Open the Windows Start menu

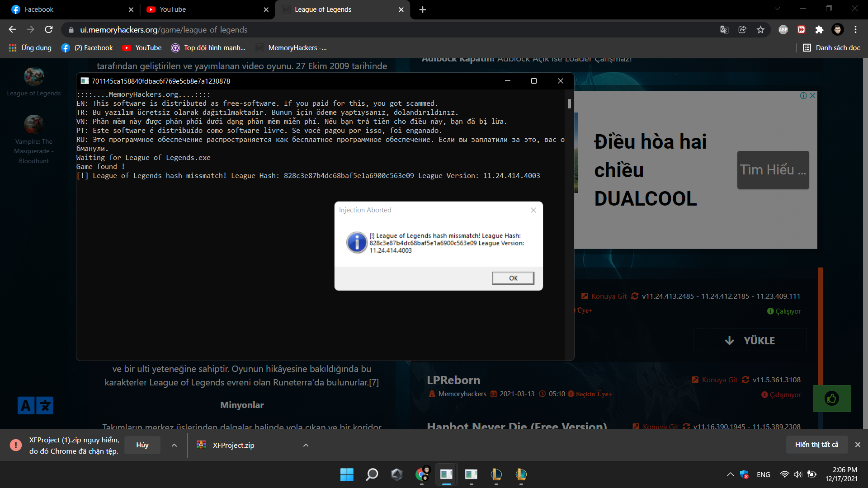coord(347,474)
